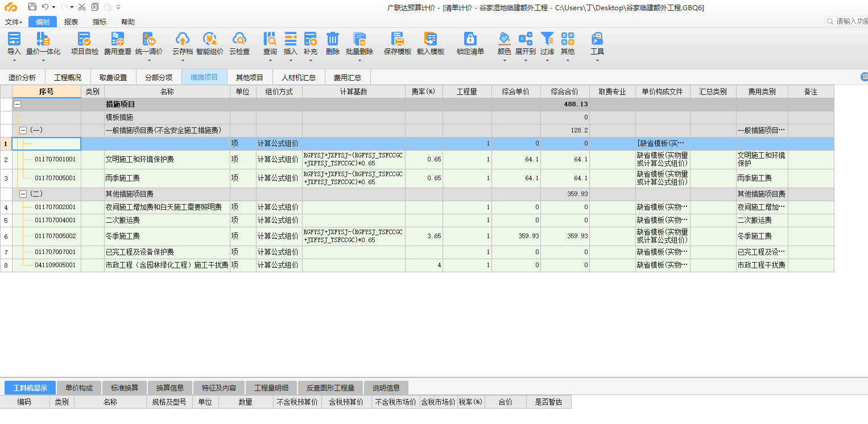The image size is (868, 424).
Task: Click the 展开到 expand-to icon
Action: (526, 39)
